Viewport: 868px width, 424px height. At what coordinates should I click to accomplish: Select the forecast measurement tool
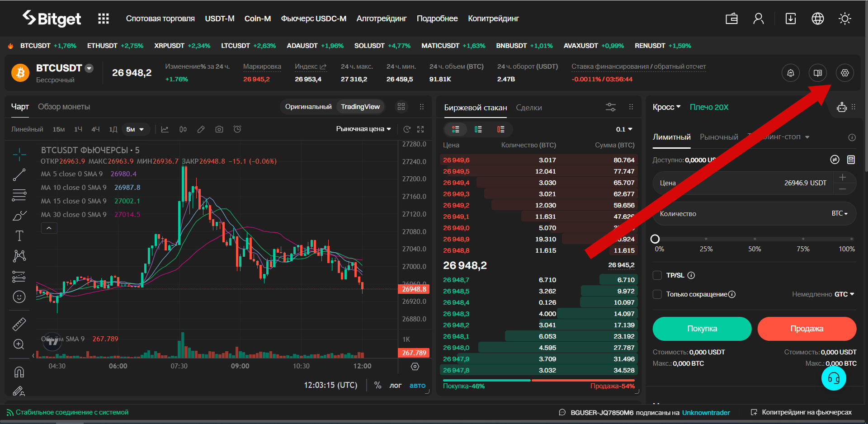coord(19,276)
